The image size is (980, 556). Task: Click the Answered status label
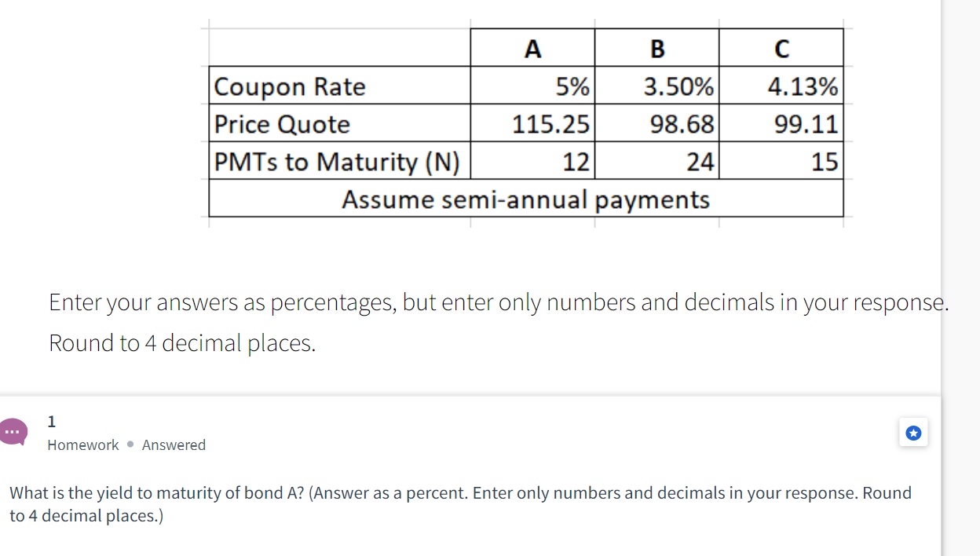(x=174, y=444)
